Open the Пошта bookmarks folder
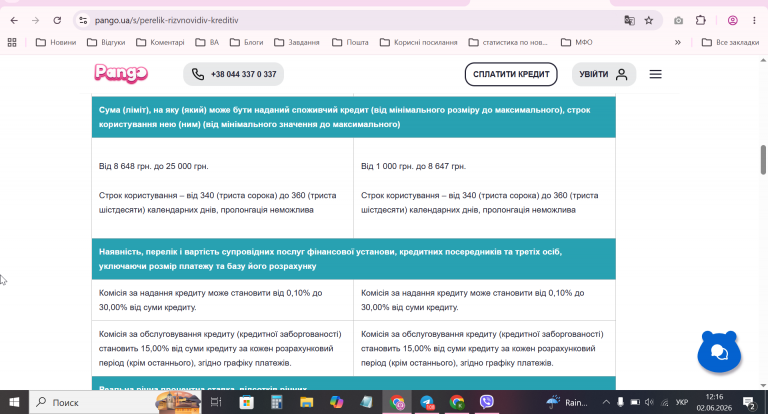 pos(350,43)
